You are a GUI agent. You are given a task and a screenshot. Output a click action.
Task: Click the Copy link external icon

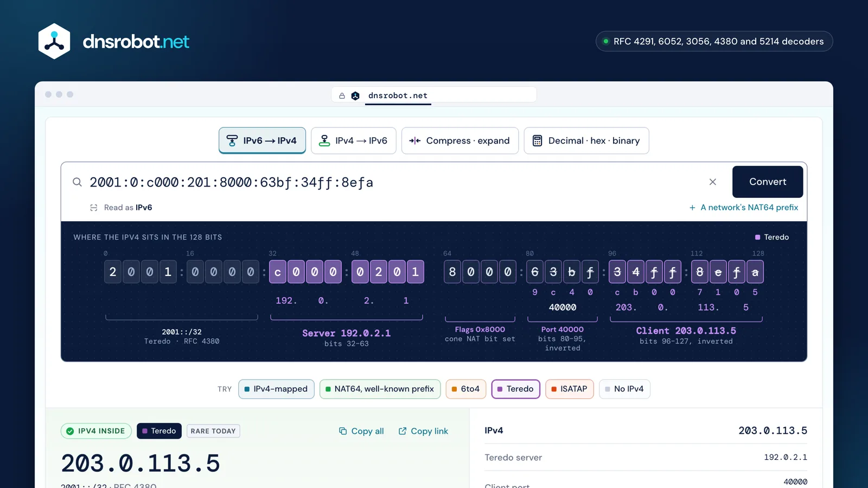(x=403, y=431)
